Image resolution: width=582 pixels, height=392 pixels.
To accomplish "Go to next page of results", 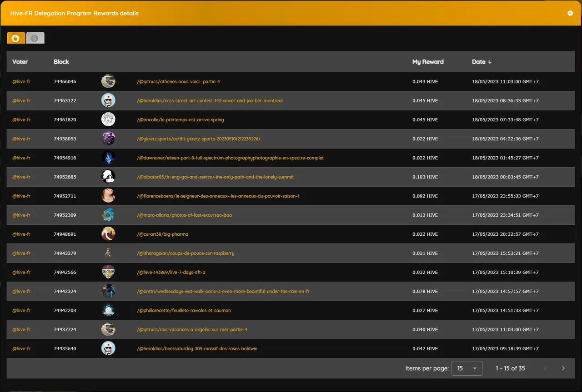I will (x=563, y=368).
